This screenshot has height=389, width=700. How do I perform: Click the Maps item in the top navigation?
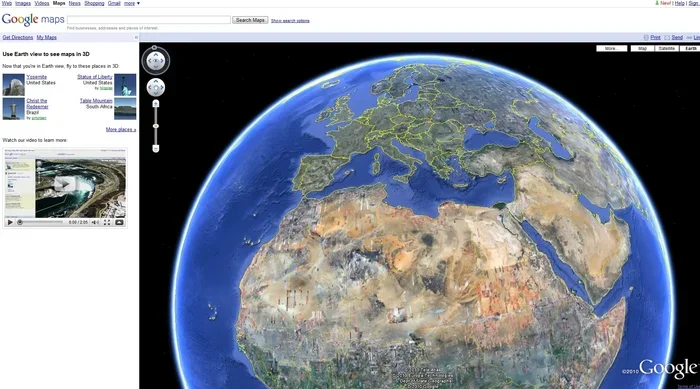point(59,3)
